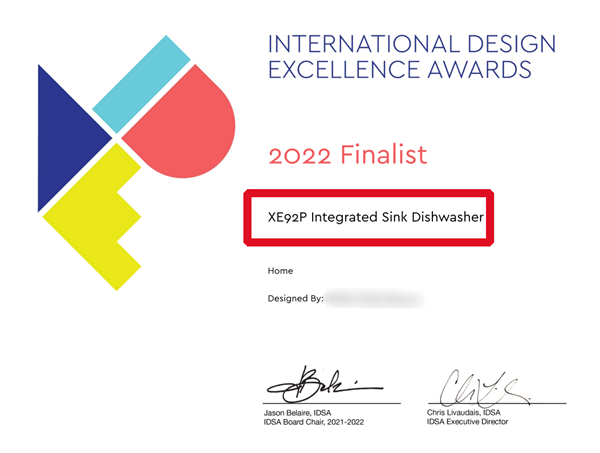
Task: Click the IDSA Board Chair, 2021-2022 line
Action: [x=314, y=422]
